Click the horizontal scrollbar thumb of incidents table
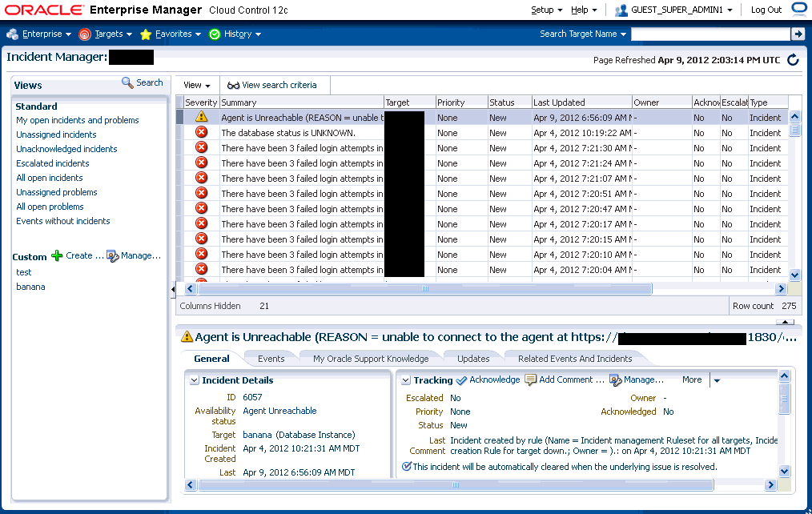812x514 pixels. coord(425,289)
